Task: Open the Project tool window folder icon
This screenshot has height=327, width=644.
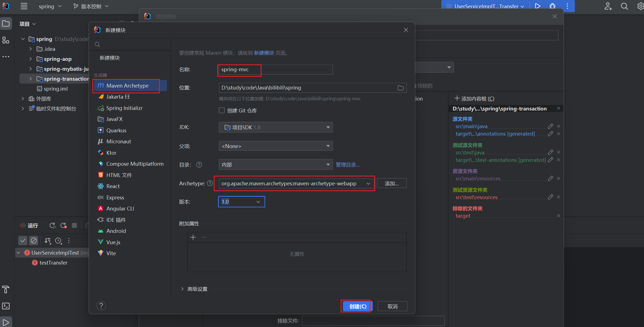Action: click(x=6, y=24)
